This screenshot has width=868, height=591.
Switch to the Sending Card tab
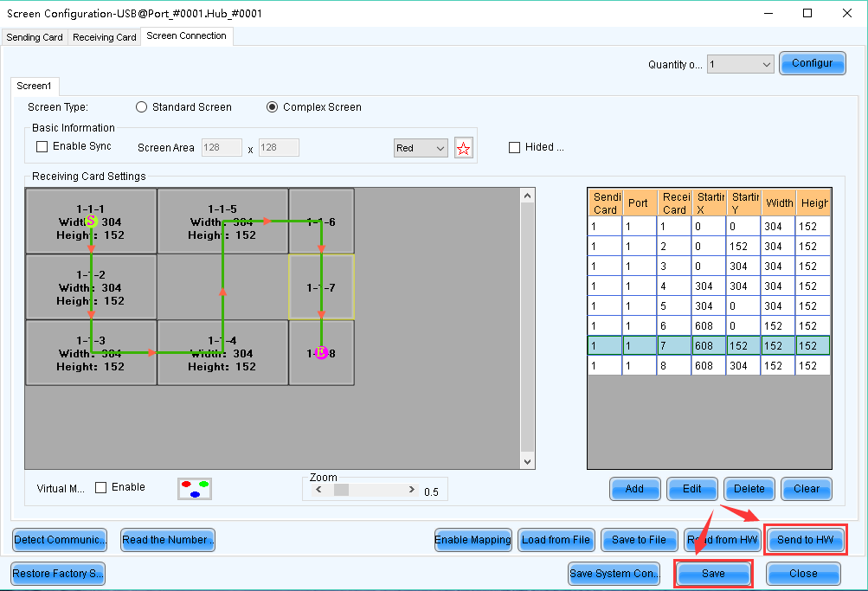pyautogui.click(x=35, y=37)
